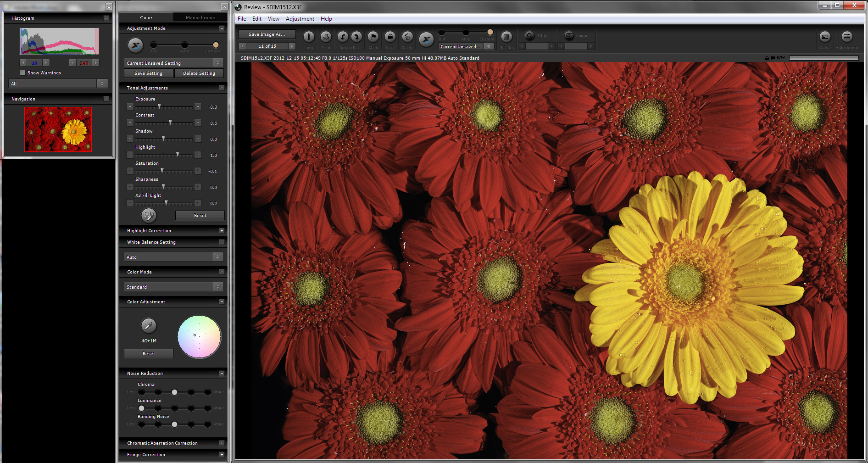Screen dimensions: 868x463
Task: Go to the previous image arrow
Action: [x=243, y=46]
